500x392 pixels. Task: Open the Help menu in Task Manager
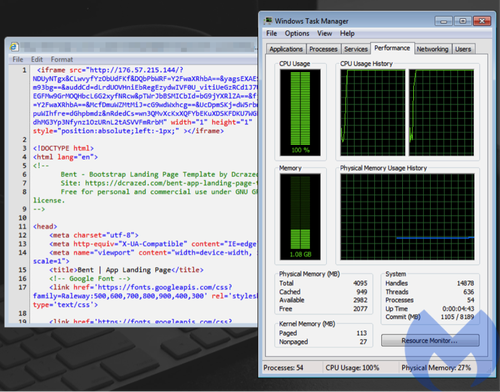347,33
